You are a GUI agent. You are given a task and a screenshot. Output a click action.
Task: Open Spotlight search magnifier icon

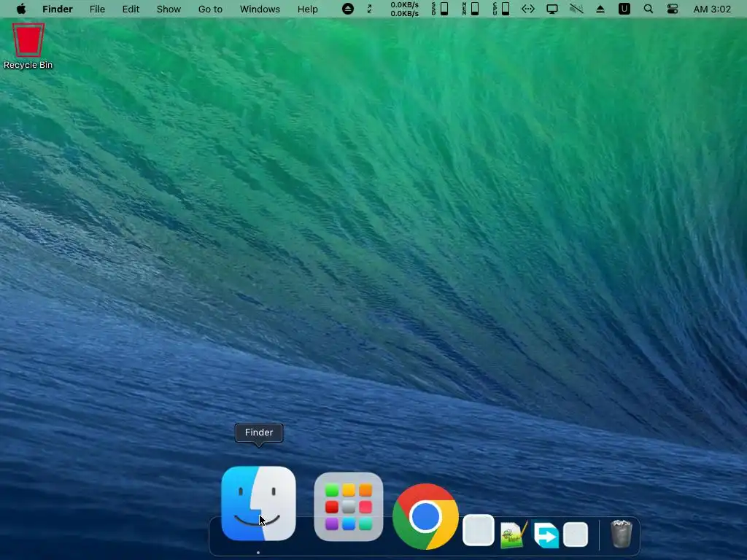click(x=649, y=9)
